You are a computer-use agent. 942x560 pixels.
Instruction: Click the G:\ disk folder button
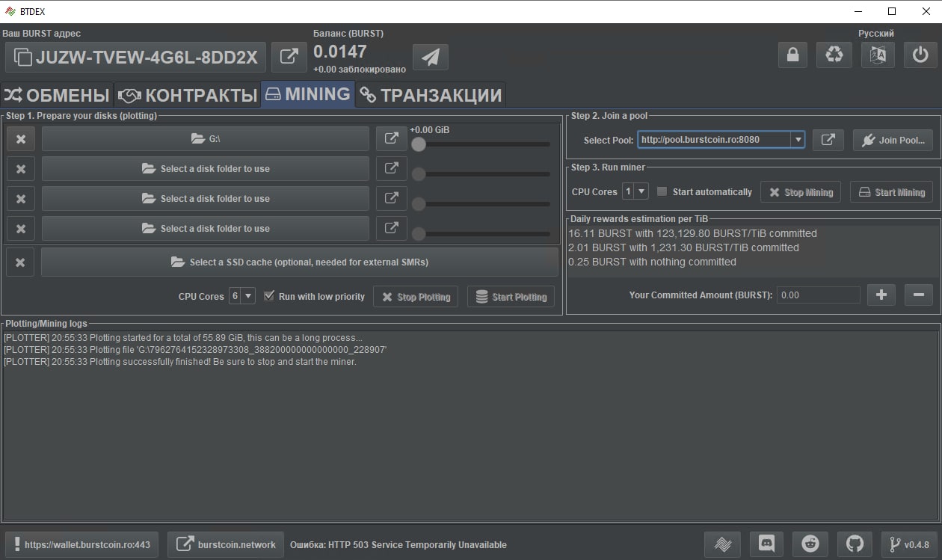click(x=206, y=139)
